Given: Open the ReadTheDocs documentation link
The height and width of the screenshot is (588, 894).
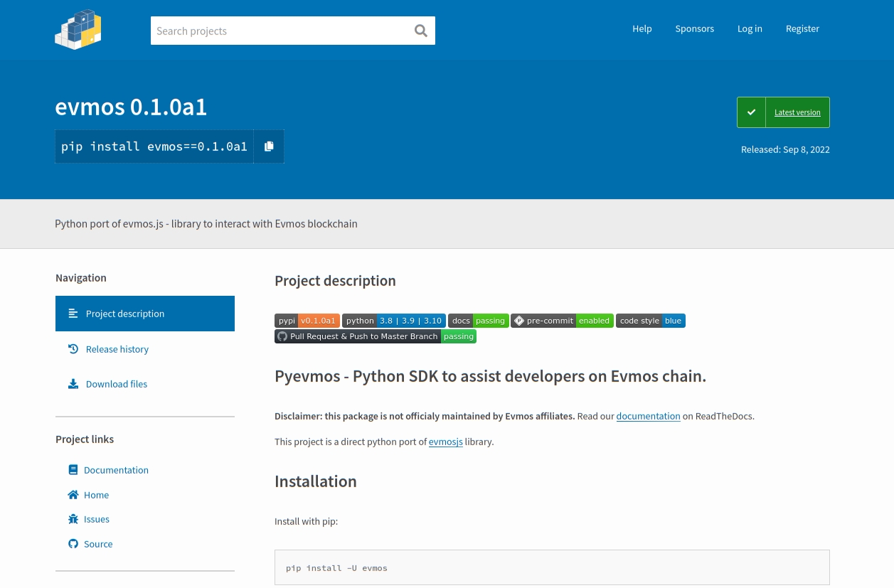Looking at the screenshot, I should [x=648, y=416].
